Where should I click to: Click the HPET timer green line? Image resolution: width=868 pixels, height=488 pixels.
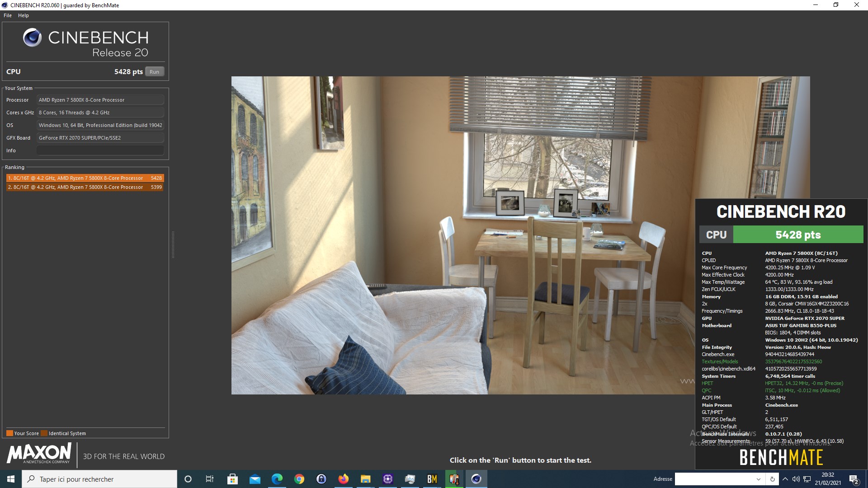pyautogui.click(x=772, y=383)
